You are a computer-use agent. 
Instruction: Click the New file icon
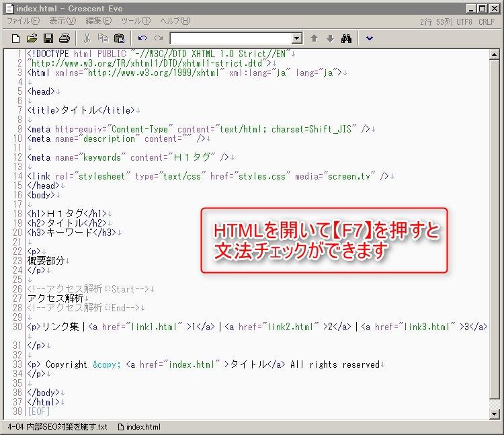pyautogui.click(x=15, y=38)
